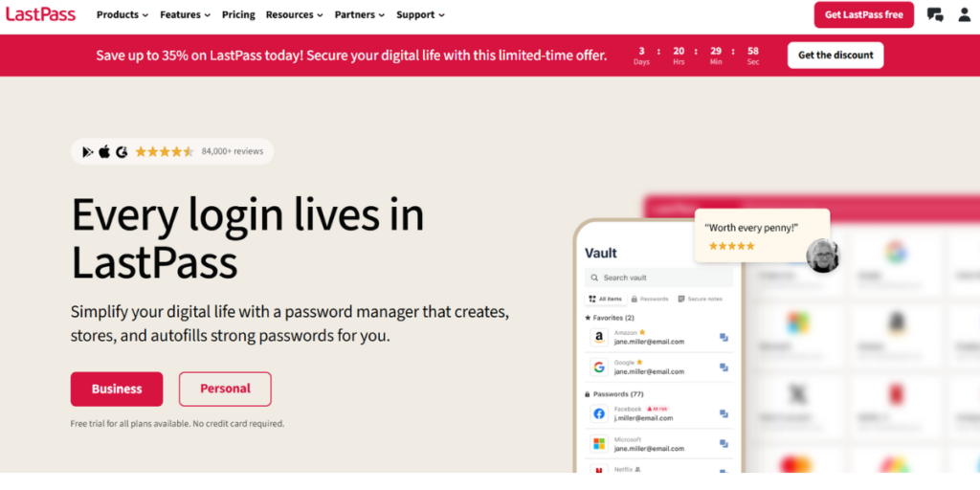Image resolution: width=980 pixels, height=490 pixels.
Task: Click the Get the discount button
Action: tap(835, 55)
